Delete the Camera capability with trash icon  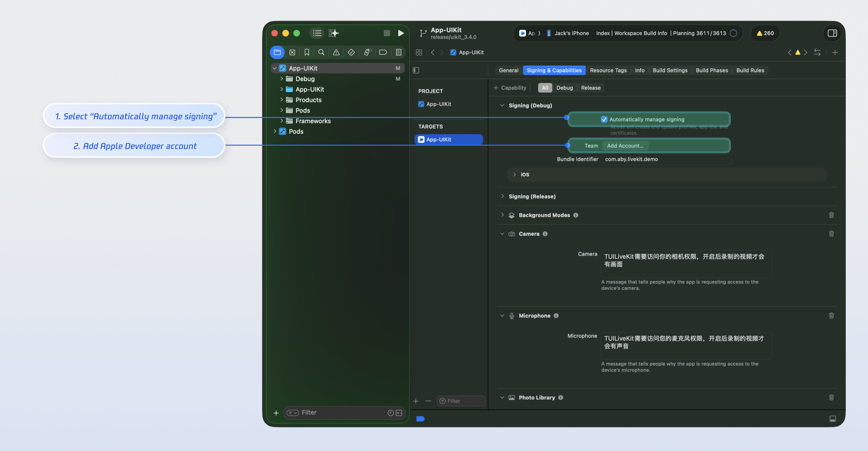(x=831, y=234)
